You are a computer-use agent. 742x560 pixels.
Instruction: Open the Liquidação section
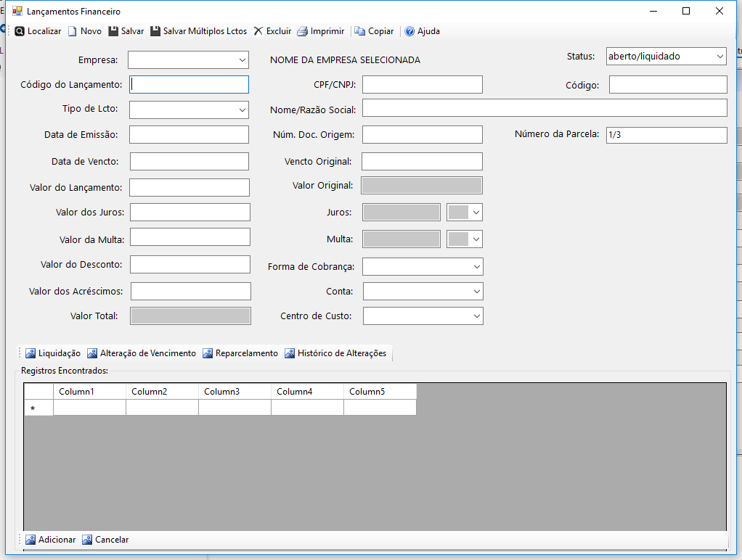[53, 353]
